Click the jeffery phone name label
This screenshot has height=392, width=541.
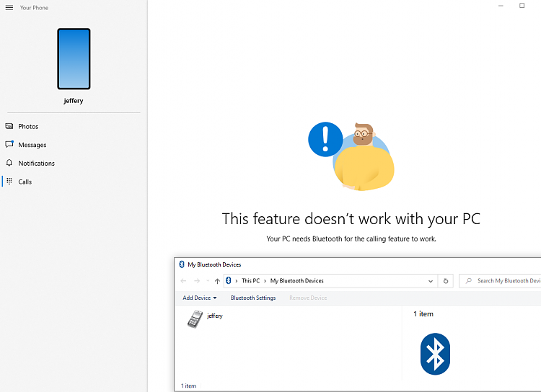point(74,101)
